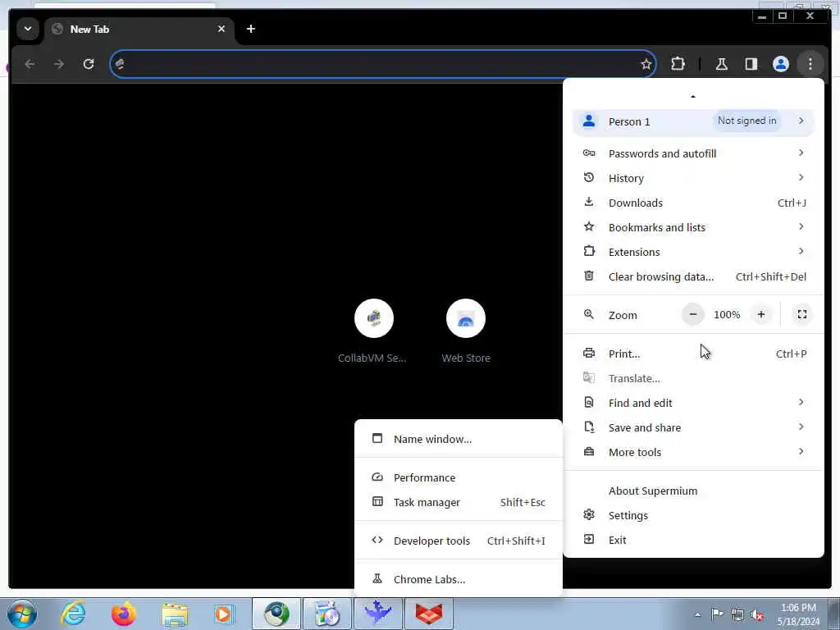This screenshot has height=630, width=840.
Task: Click the back navigation arrow
Action: (30, 64)
